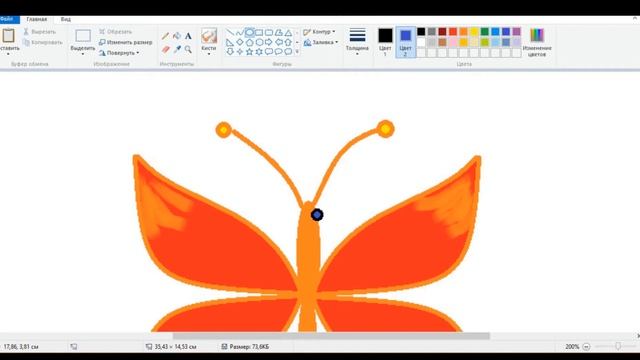Click the zoom out minus button

pyautogui.click(x=586, y=347)
